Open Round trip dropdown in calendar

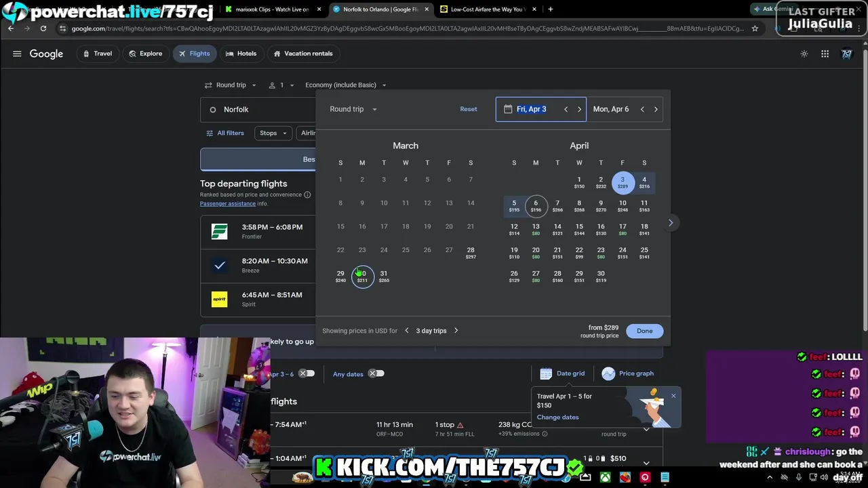click(x=353, y=109)
